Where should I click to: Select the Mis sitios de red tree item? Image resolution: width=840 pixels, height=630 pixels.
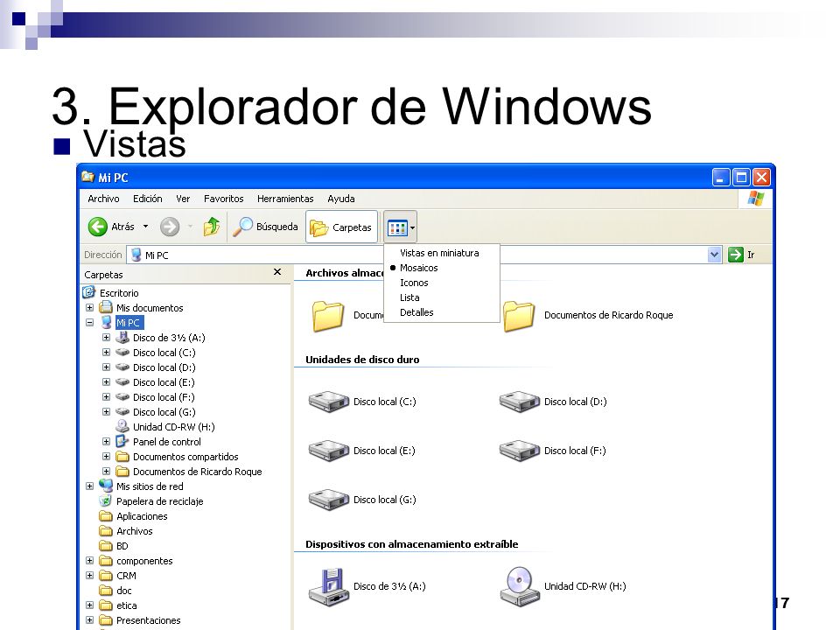pos(150,486)
